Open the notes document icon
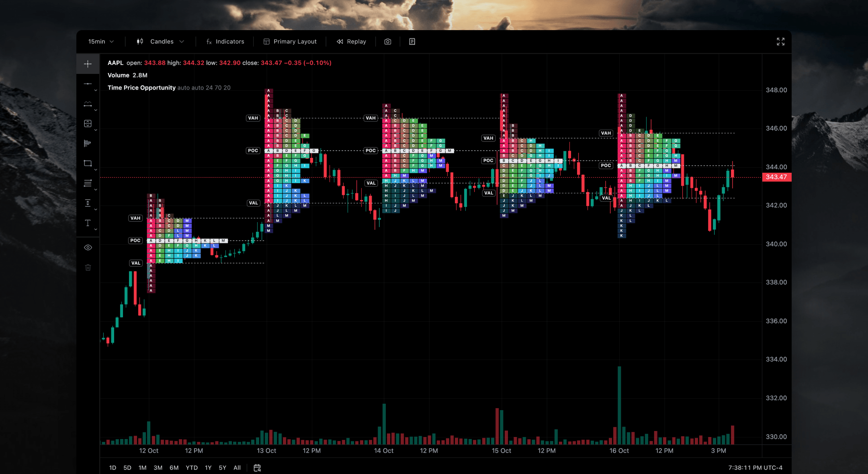This screenshot has height=474, width=868. point(412,41)
